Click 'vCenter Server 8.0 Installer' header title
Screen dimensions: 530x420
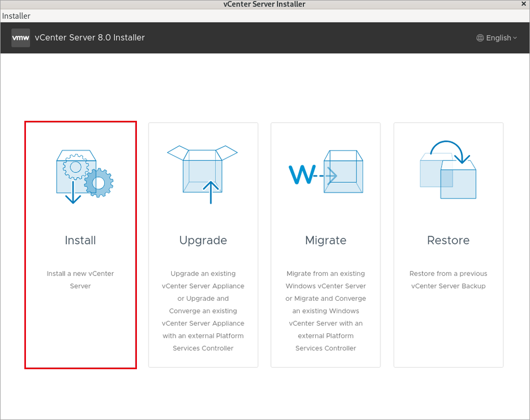(89, 38)
